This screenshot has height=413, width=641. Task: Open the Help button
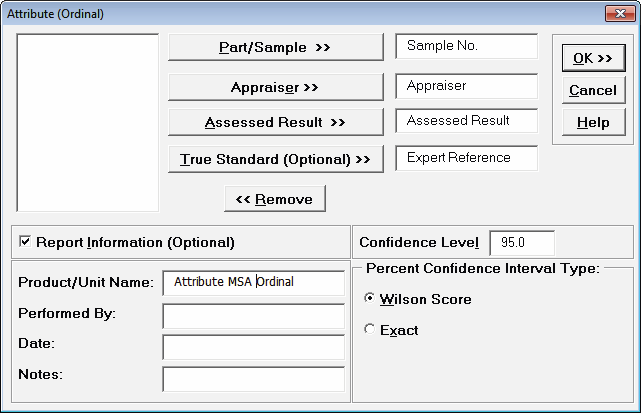(592, 123)
